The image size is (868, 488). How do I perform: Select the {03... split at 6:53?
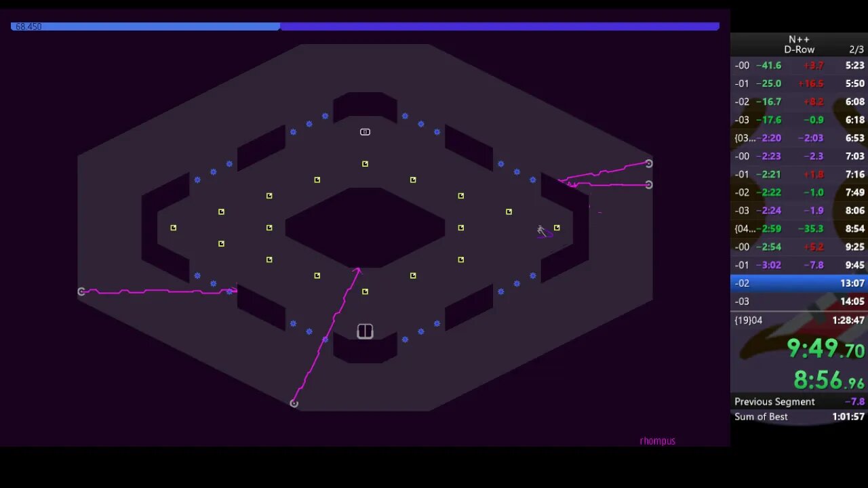coord(799,138)
